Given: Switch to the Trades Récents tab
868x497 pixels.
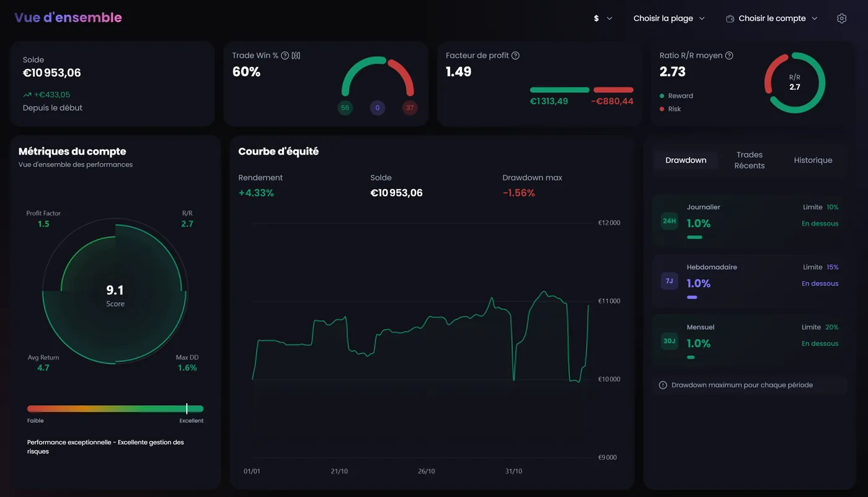Looking at the screenshot, I should 750,160.
